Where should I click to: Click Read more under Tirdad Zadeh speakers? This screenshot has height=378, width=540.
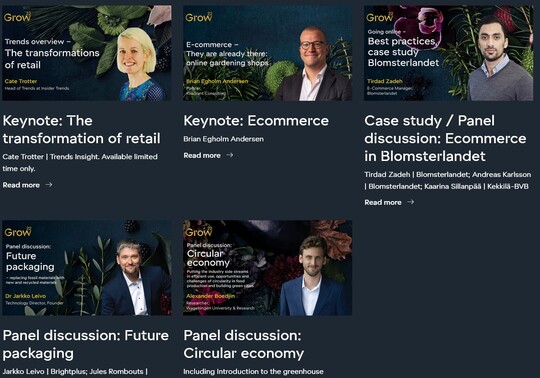coord(383,202)
